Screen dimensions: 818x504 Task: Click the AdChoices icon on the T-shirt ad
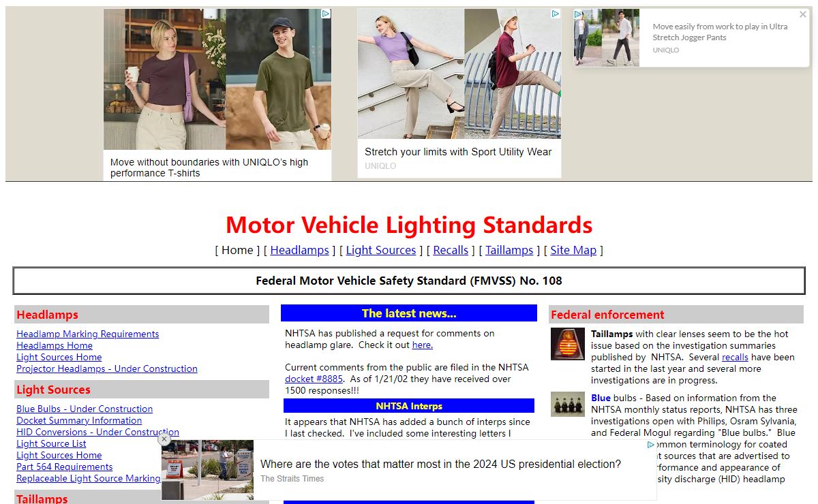pyautogui.click(x=326, y=14)
